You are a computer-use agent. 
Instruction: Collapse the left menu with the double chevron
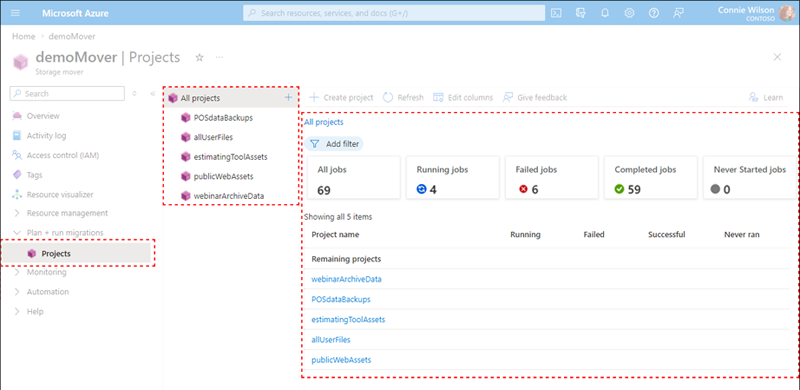coord(153,94)
